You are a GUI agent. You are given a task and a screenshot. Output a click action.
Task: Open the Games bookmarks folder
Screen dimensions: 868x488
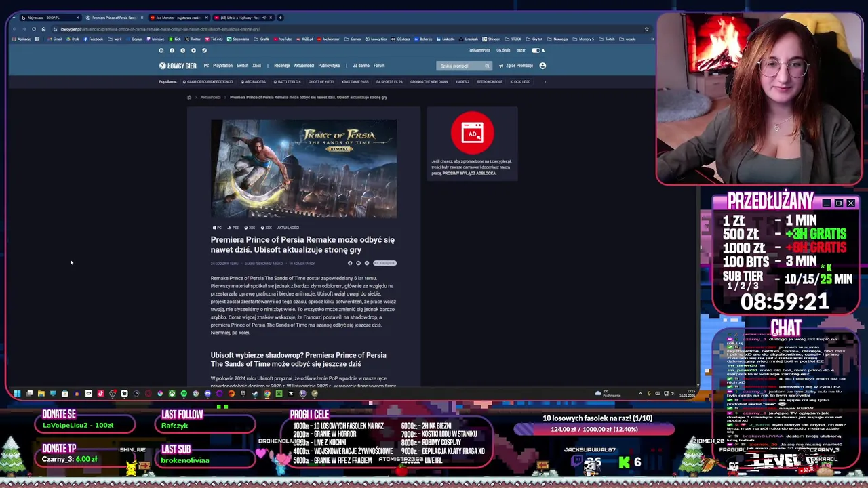click(353, 39)
